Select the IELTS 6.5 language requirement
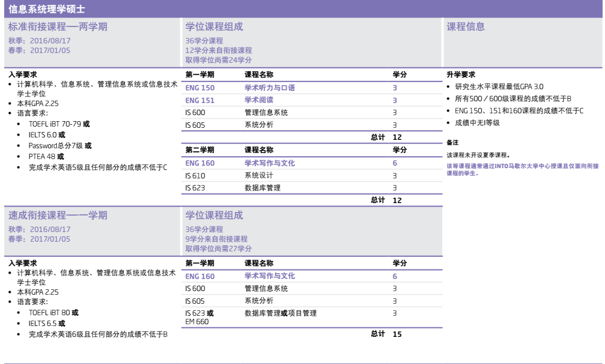The width and height of the screenshot is (605, 364). point(47,324)
